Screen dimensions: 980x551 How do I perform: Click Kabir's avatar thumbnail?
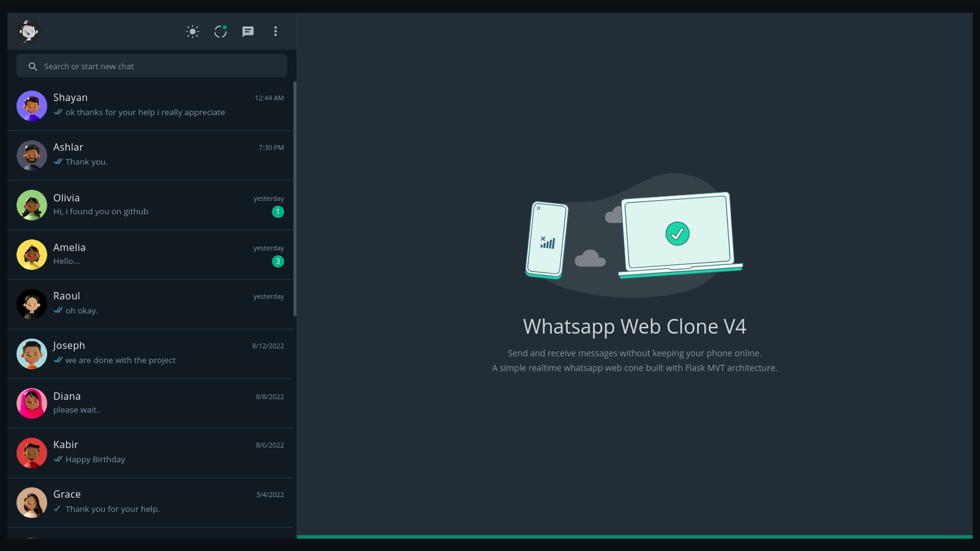pyautogui.click(x=32, y=453)
